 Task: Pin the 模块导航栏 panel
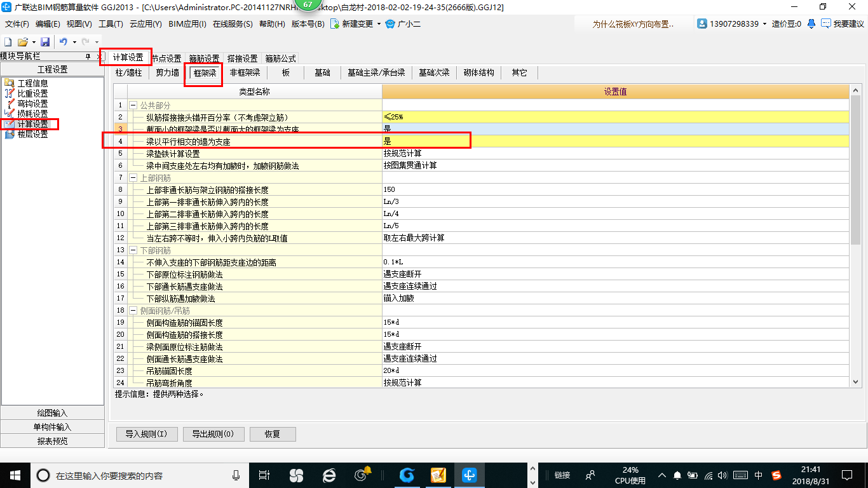[x=89, y=57]
